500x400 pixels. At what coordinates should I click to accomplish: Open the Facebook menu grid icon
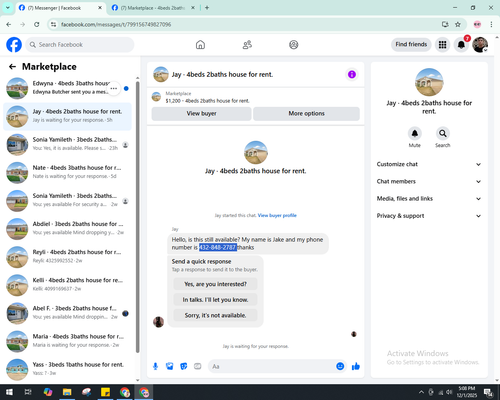tap(442, 45)
